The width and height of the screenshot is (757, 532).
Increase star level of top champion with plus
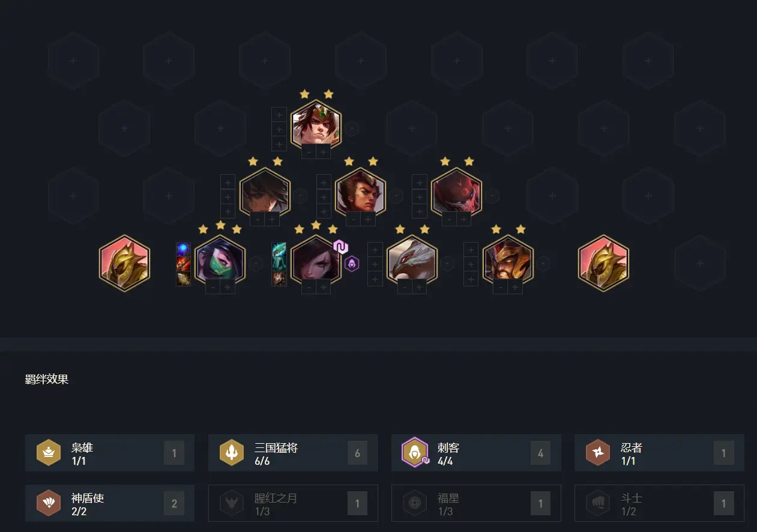[324, 153]
